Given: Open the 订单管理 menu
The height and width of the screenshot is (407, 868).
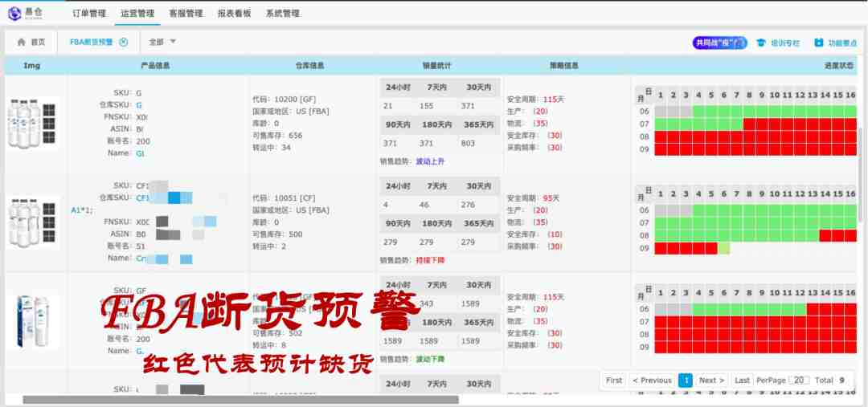Looking at the screenshot, I should [88, 14].
